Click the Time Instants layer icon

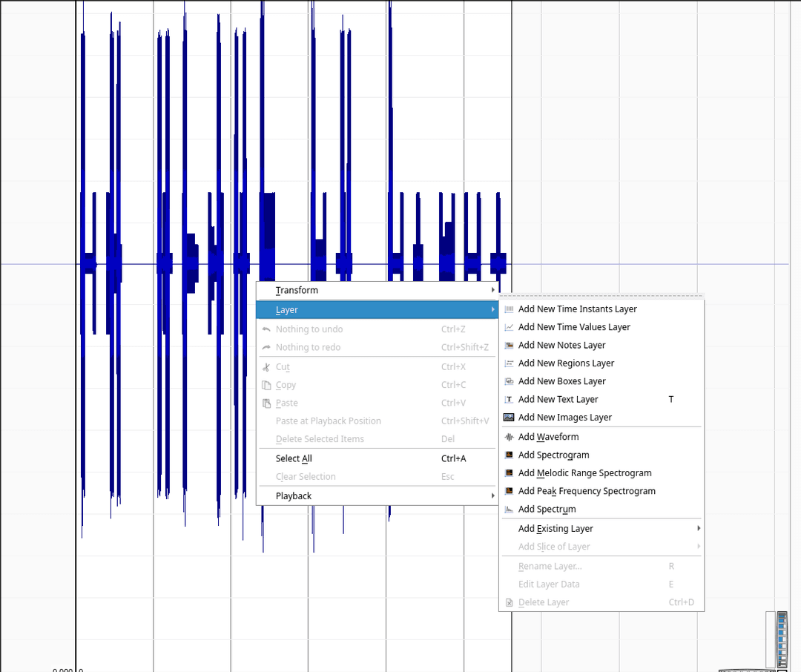click(x=509, y=309)
